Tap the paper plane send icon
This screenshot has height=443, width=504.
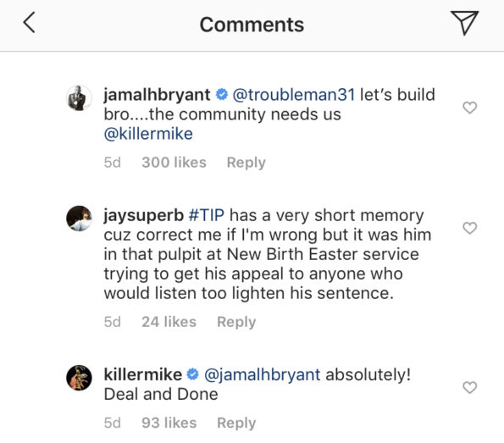pos(464,23)
